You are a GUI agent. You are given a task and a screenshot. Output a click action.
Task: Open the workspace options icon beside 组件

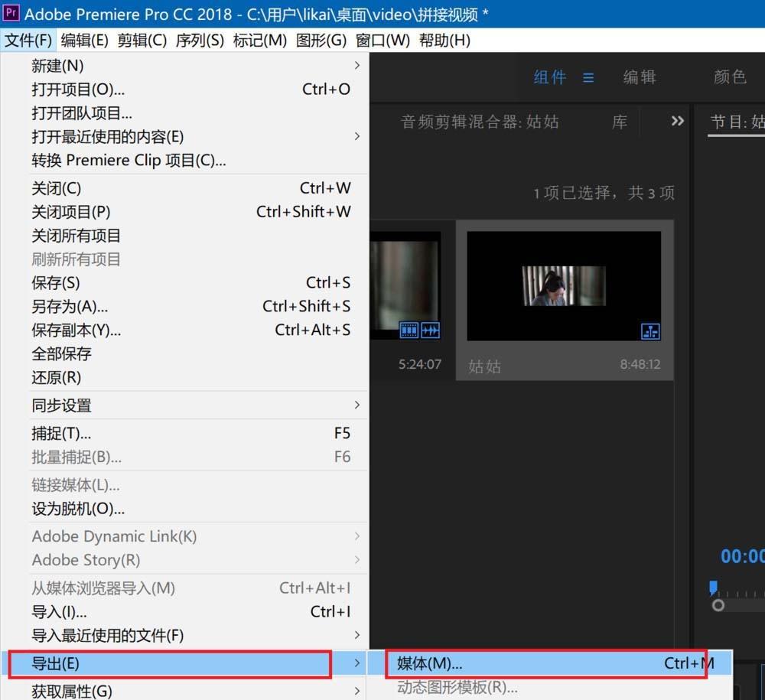[x=588, y=77]
